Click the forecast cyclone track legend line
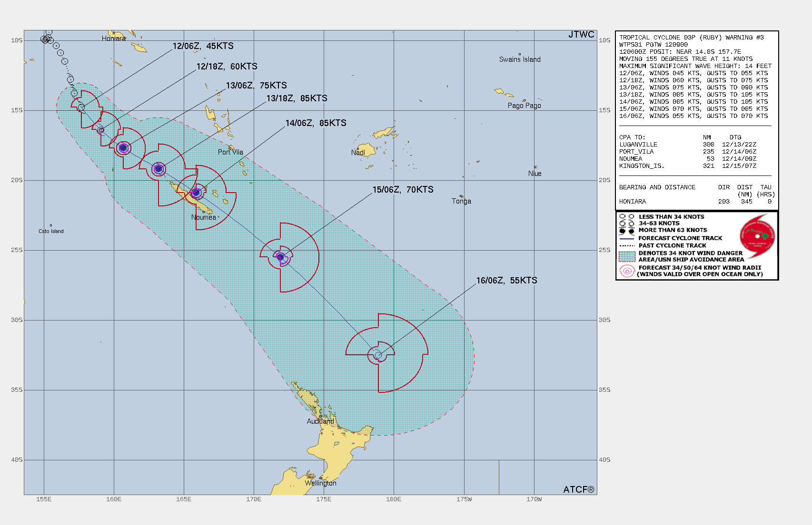This screenshot has height=525, width=812. pos(627,238)
